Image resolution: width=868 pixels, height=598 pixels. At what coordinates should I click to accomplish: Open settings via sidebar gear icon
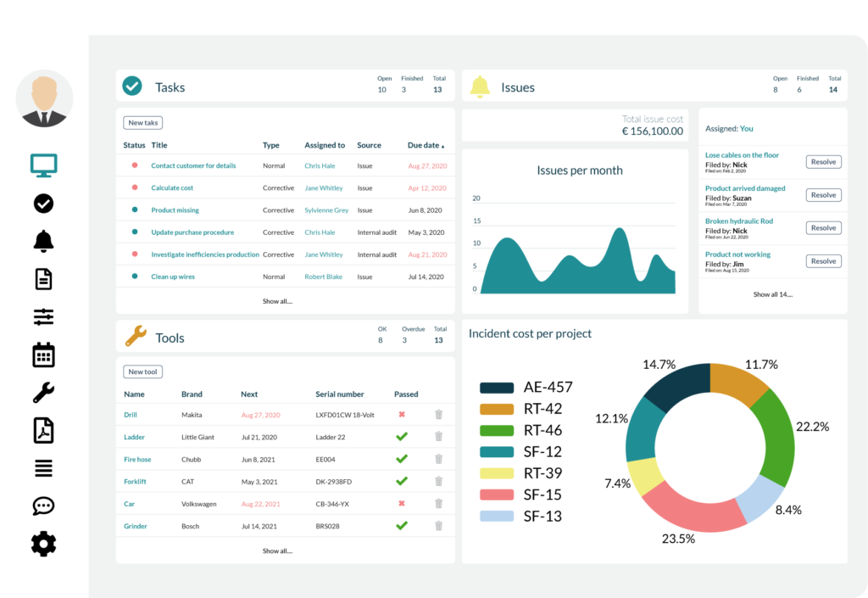[44, 544]
